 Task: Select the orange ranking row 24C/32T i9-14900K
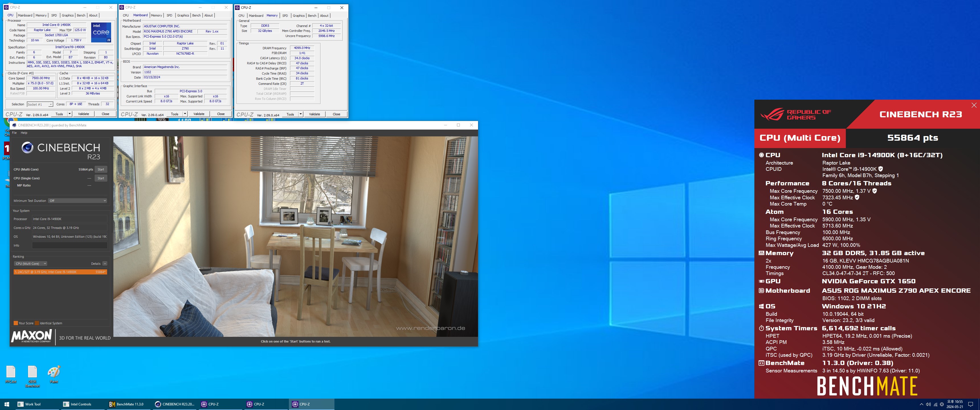pos(60,272)
